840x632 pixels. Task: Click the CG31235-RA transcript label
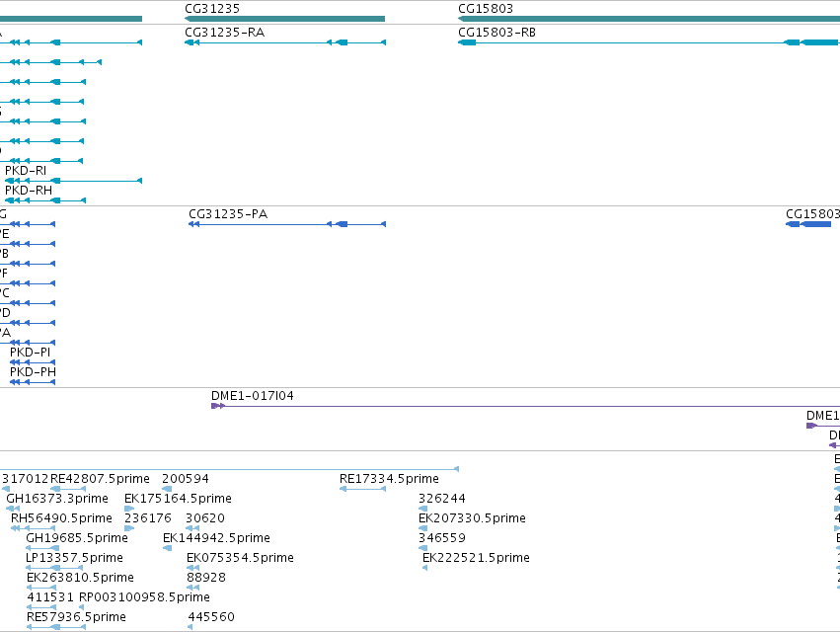tap(224, 33)
